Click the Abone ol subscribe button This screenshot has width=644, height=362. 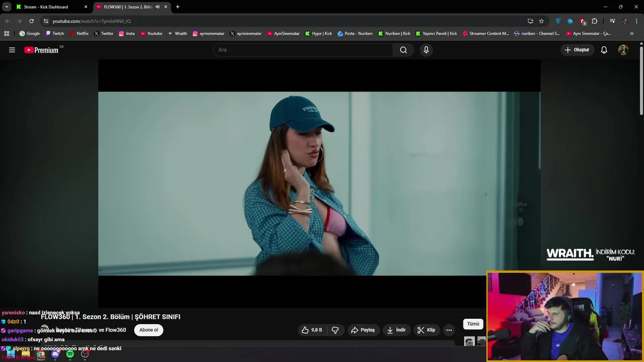tap(148, 330)
